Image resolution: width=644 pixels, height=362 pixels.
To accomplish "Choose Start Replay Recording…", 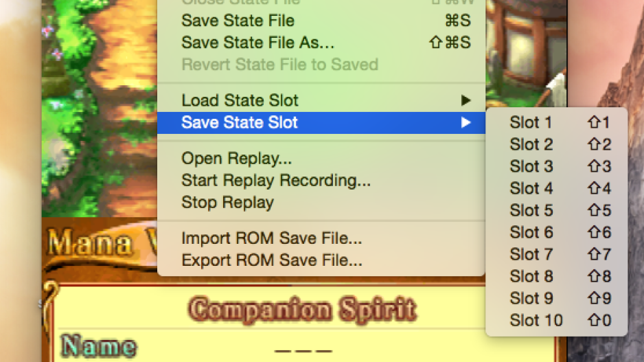I will 275,181.
